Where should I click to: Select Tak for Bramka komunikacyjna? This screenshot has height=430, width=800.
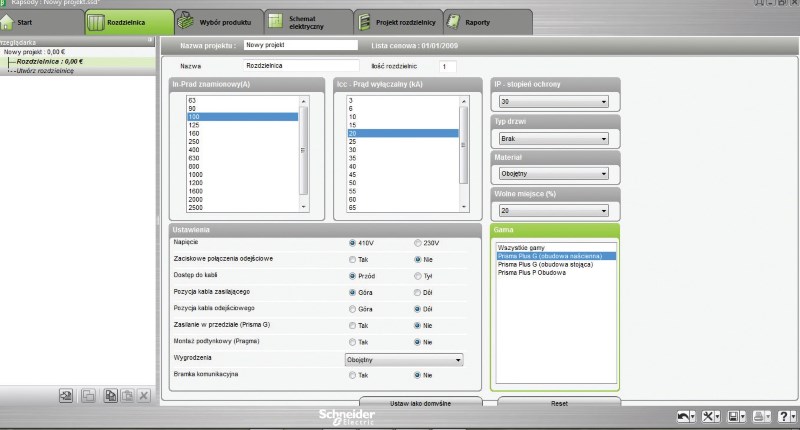pyautogui.click(x=352, y=375)
